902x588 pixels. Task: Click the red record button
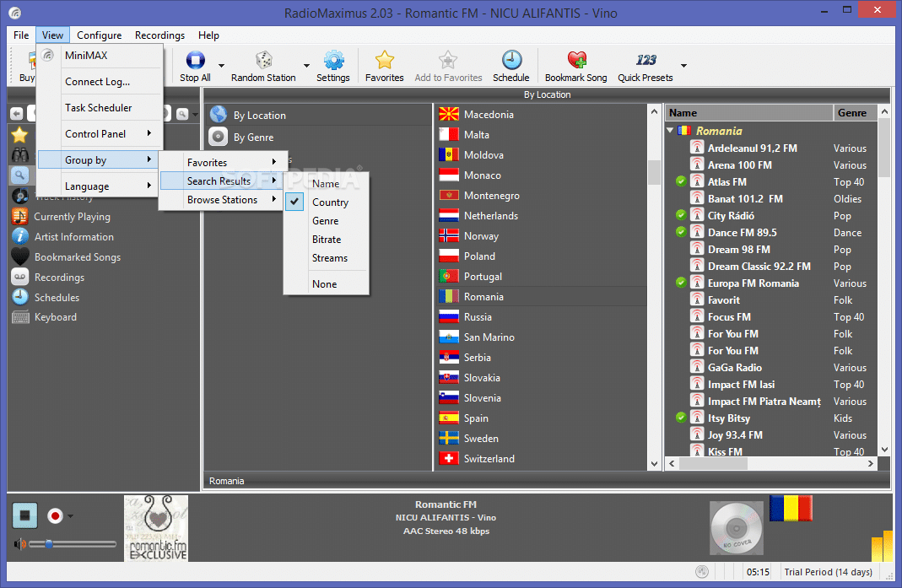coord(55,515)
